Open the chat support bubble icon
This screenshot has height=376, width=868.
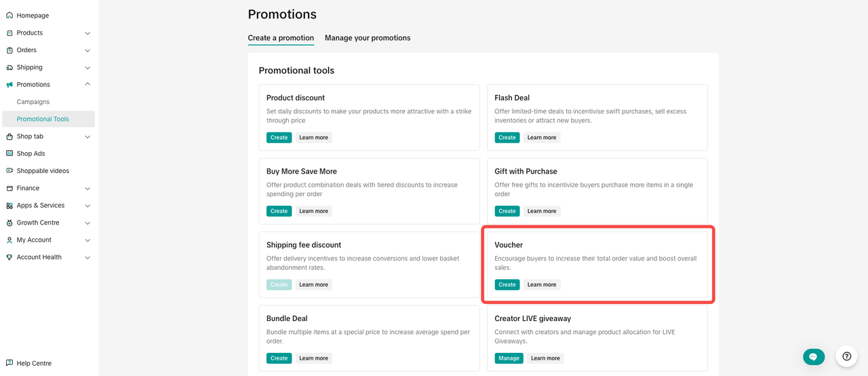813,356
